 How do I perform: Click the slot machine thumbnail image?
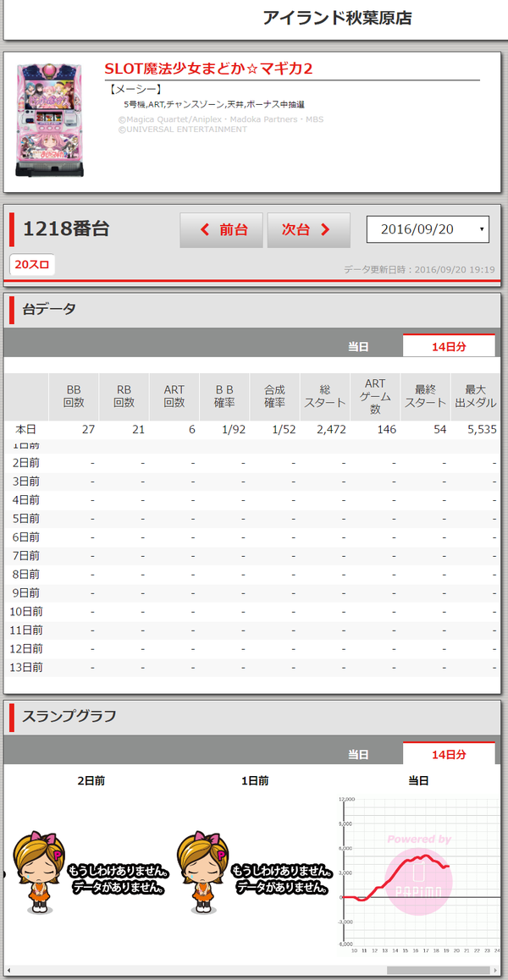50,120
